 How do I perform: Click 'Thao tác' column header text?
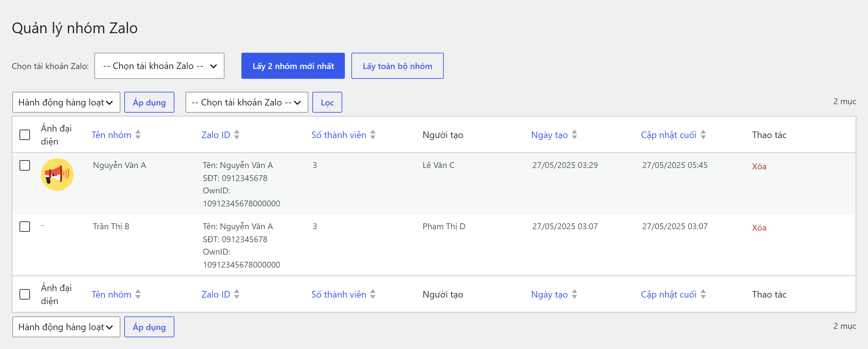click(x=769, y=135)
